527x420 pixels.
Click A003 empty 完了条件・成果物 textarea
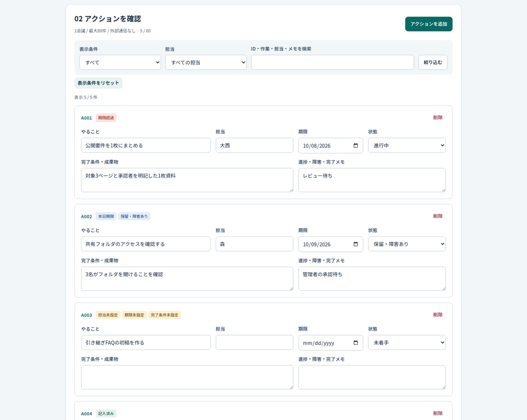187,377
